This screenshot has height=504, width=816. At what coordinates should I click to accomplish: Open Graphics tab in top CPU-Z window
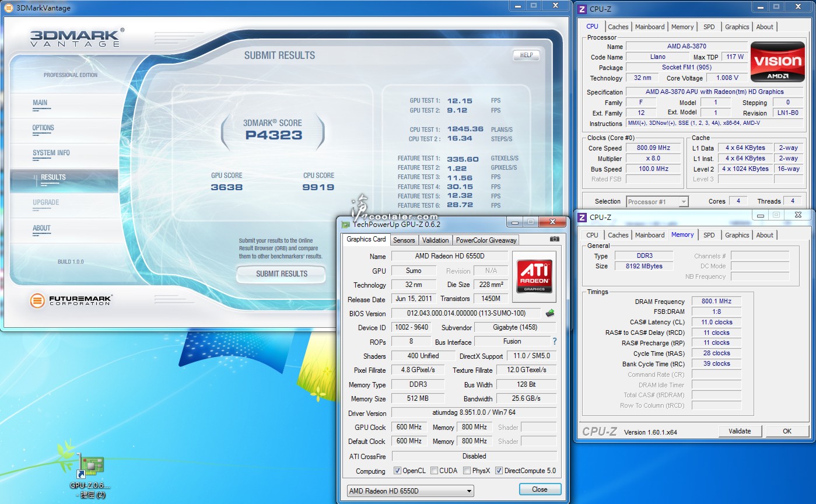(x=737, y=27)
